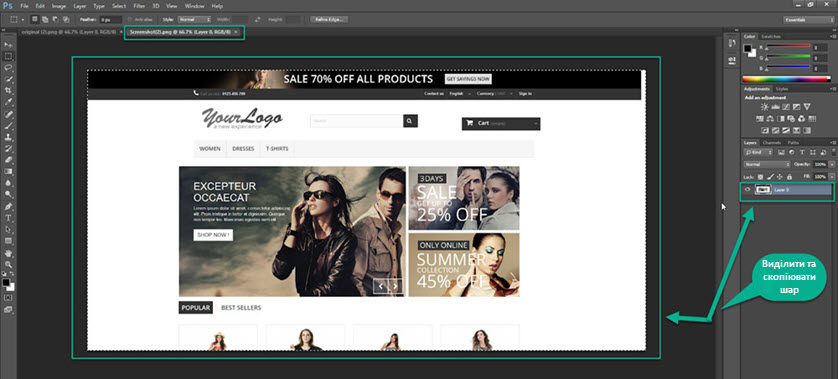838x379 pixels.
Task: Toggle Quick Mask mode in toolbox
Action: (x=9, y=297)
